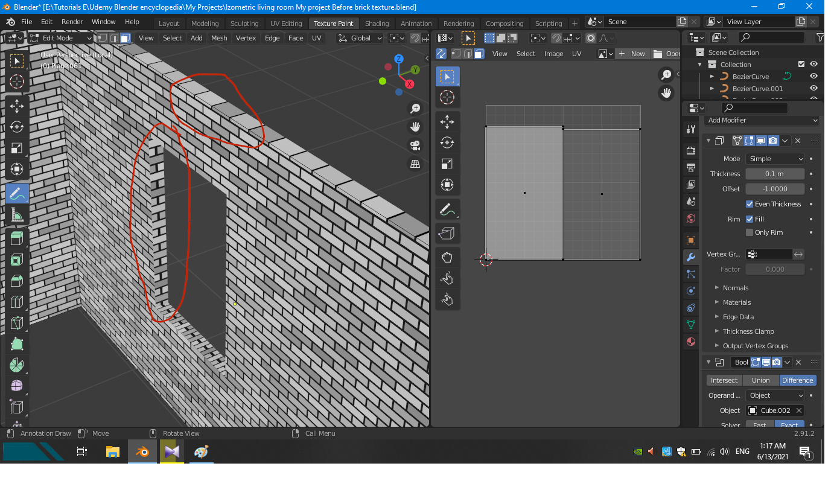Select the Grab tool in UV editor
Screen dimensions: 834x504
click(447, 258)
